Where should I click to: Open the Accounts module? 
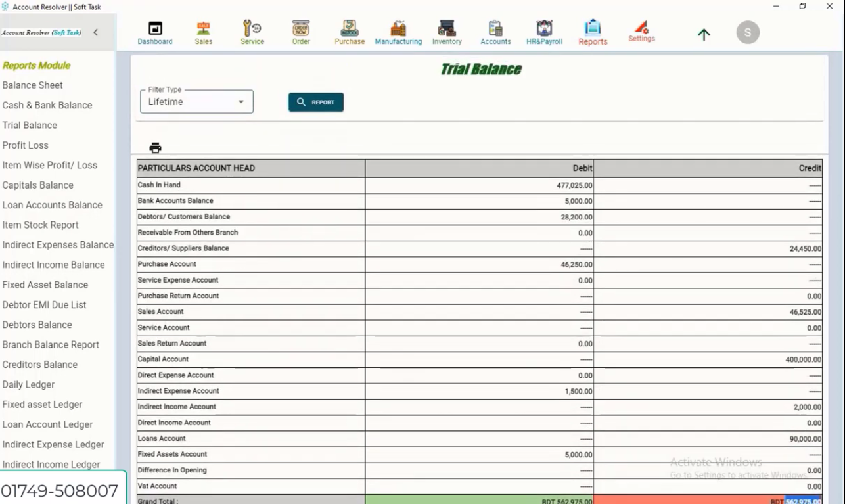495,31
